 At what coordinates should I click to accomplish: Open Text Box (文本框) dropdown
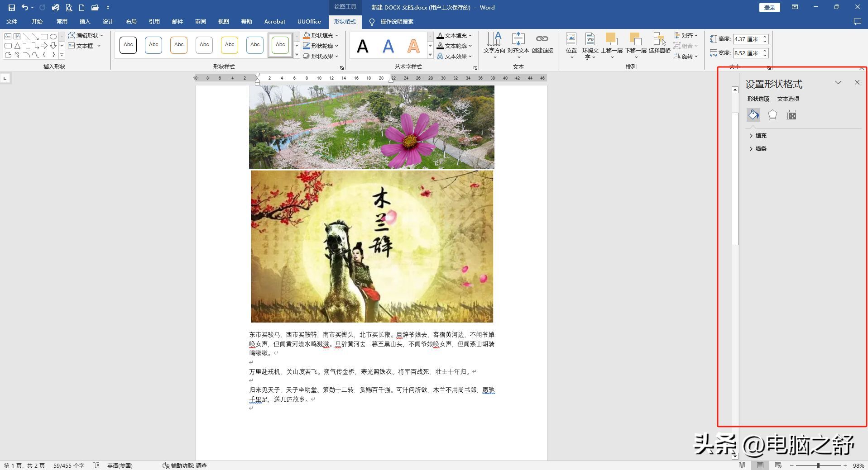(84, 46)
